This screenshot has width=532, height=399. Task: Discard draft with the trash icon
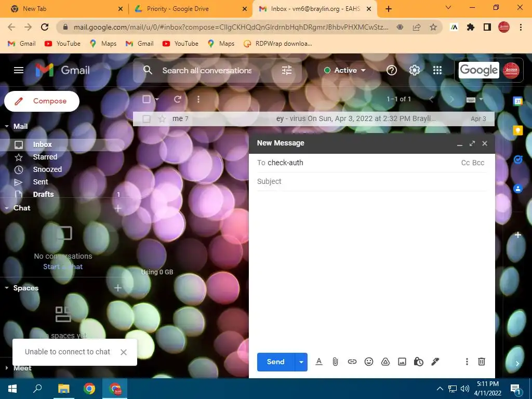pos(482,362)
